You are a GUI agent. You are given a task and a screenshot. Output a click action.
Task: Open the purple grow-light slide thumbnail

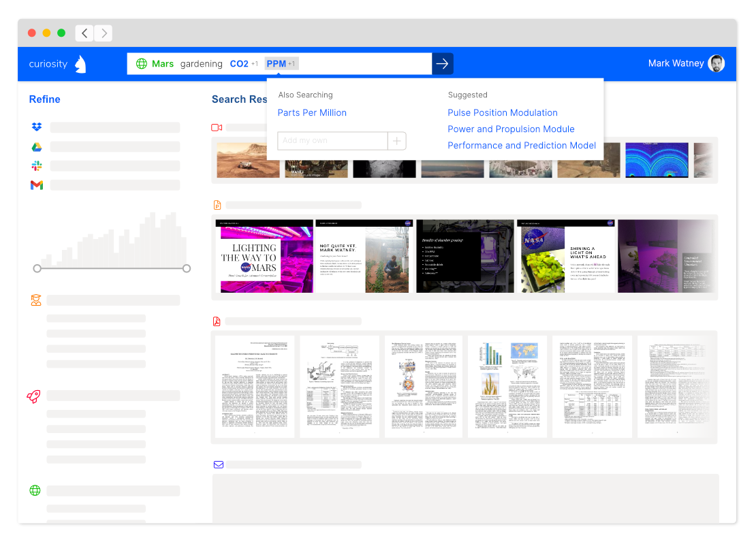[x=665, y=257]
